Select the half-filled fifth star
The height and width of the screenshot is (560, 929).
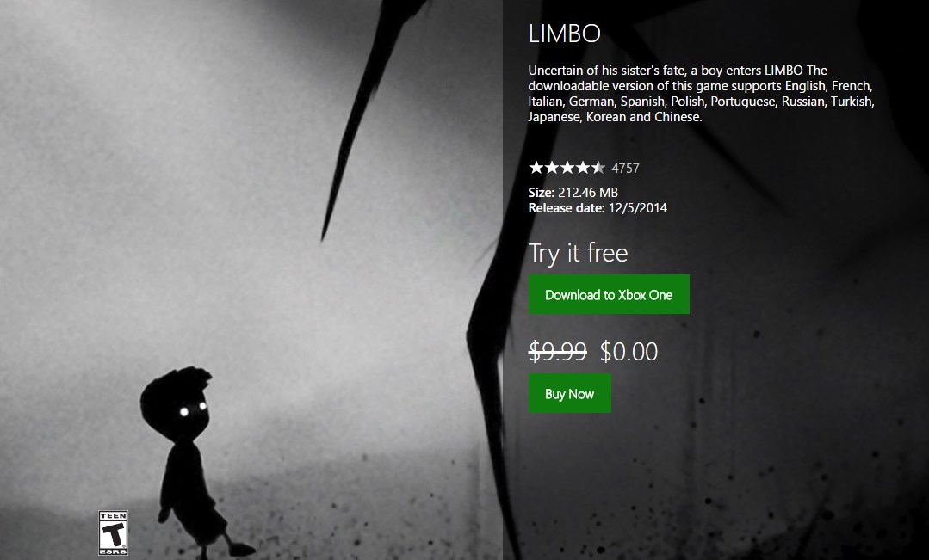pyautogui.click(x=598, y=168)
